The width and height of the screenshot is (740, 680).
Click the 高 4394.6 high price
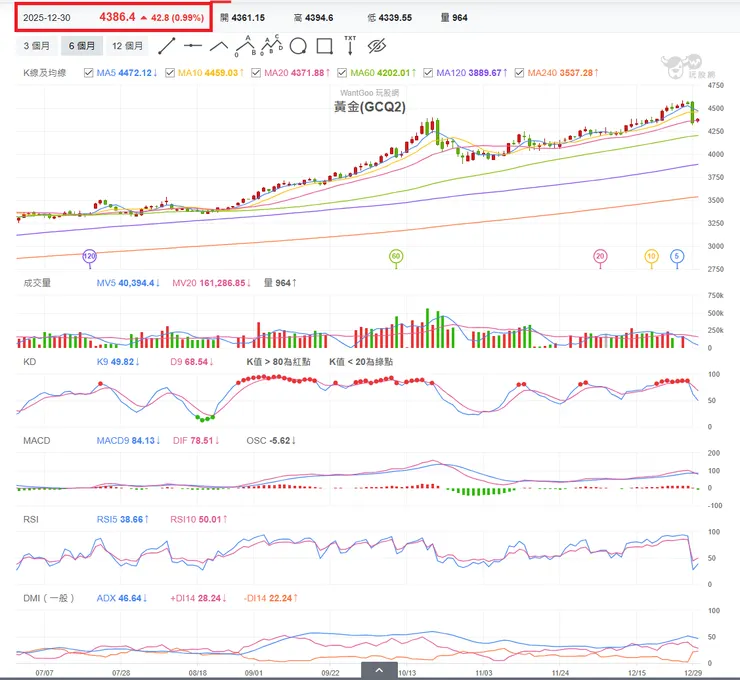click(313, 18)
